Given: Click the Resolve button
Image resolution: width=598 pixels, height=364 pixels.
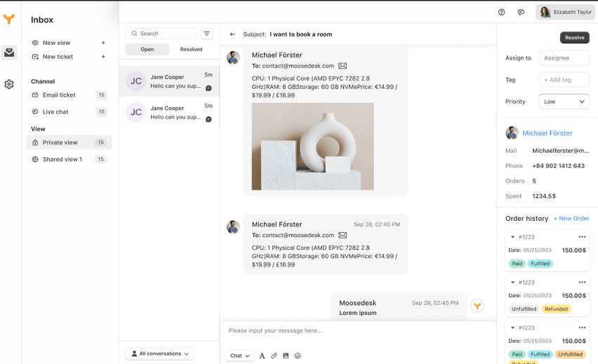Looking at the screenshot, I should point(575,37).
